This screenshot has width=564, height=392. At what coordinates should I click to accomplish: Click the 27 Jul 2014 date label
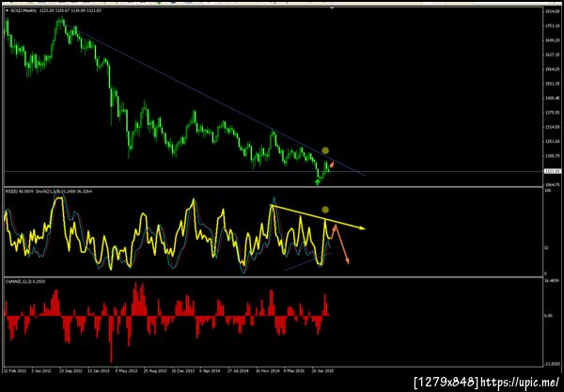239,370
